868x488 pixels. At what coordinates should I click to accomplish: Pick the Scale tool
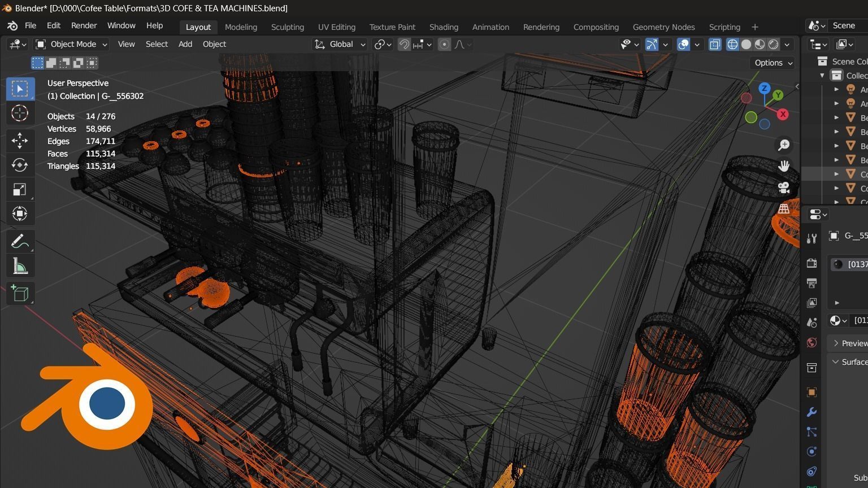click(x=20, y=190)
